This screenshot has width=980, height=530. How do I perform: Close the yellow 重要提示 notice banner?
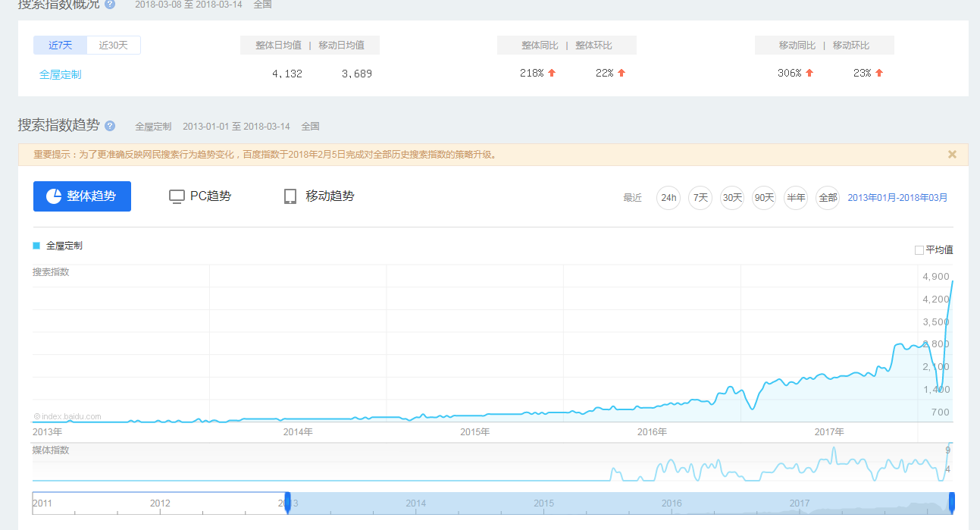coord(952,155)
